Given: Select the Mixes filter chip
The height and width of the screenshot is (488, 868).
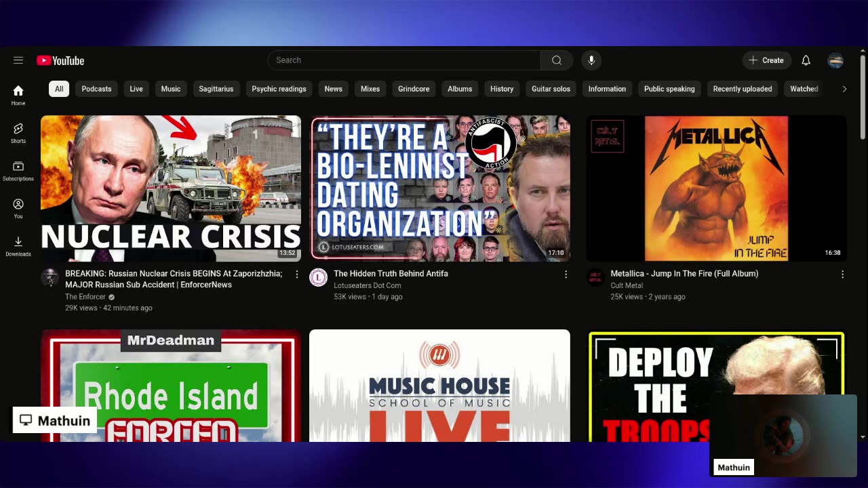Looking at the screenshot, I should 370,89.
